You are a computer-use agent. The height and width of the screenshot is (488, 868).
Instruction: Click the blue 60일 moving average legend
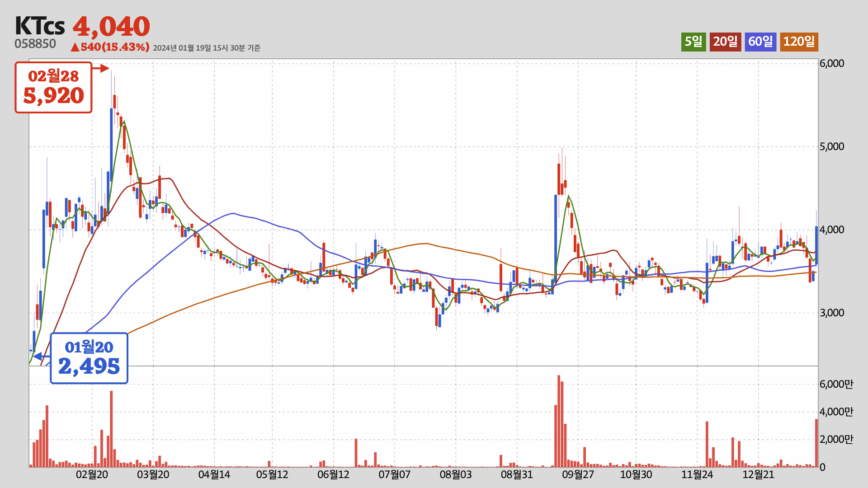tap(760, 42)
